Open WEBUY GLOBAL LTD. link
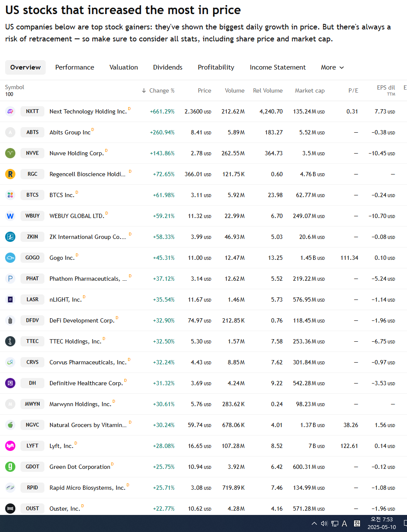 pos(77,216)
